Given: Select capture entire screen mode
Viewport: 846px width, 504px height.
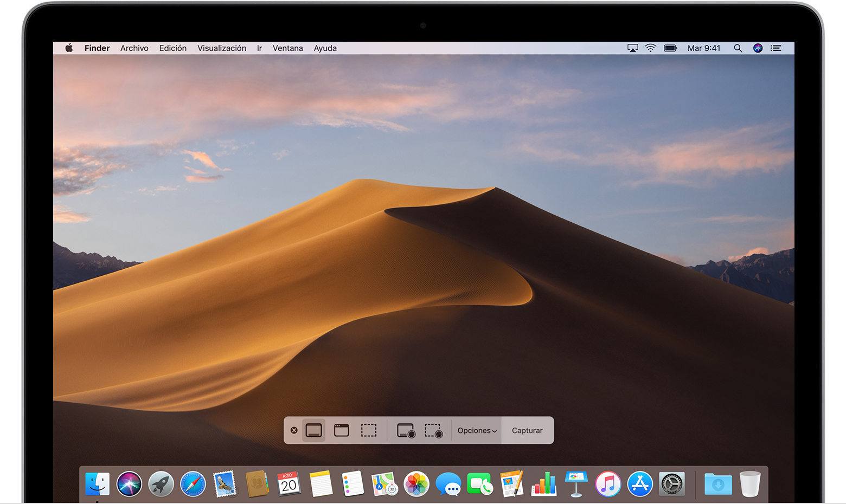Looking at the screenshot, I should point(313,430).
